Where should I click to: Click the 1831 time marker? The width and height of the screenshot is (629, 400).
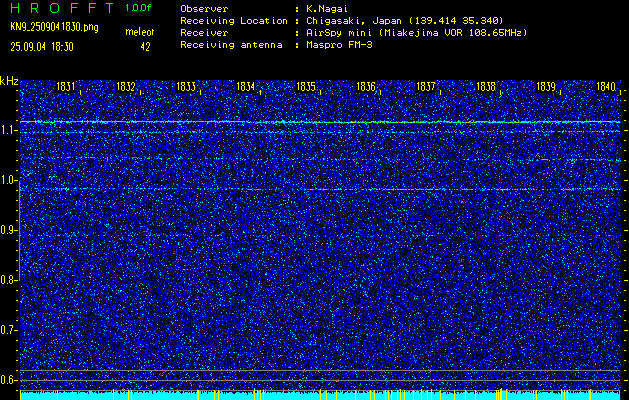(65, 87)
